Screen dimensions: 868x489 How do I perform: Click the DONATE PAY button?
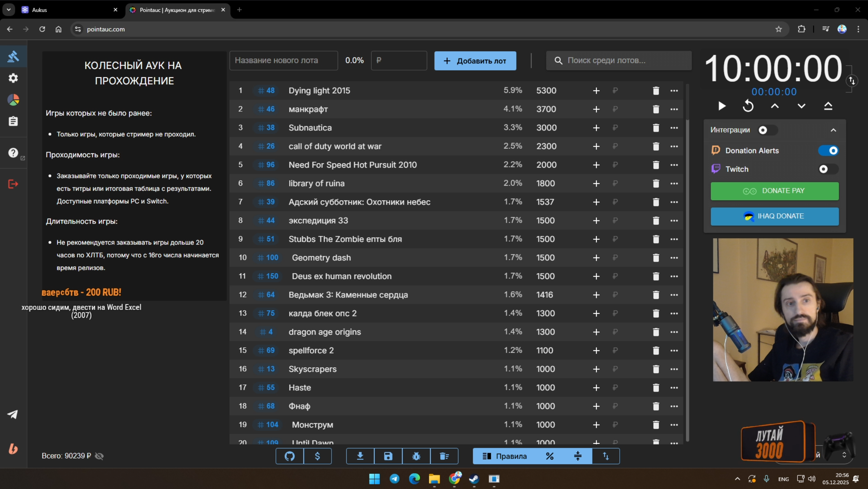(x=774, y=191)
